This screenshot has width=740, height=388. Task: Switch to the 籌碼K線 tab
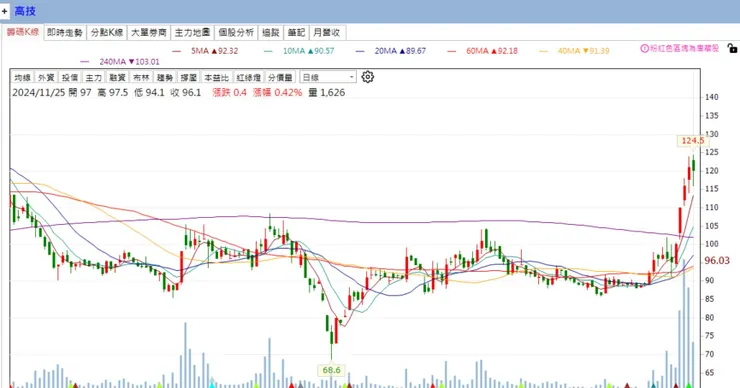[22, 32]
